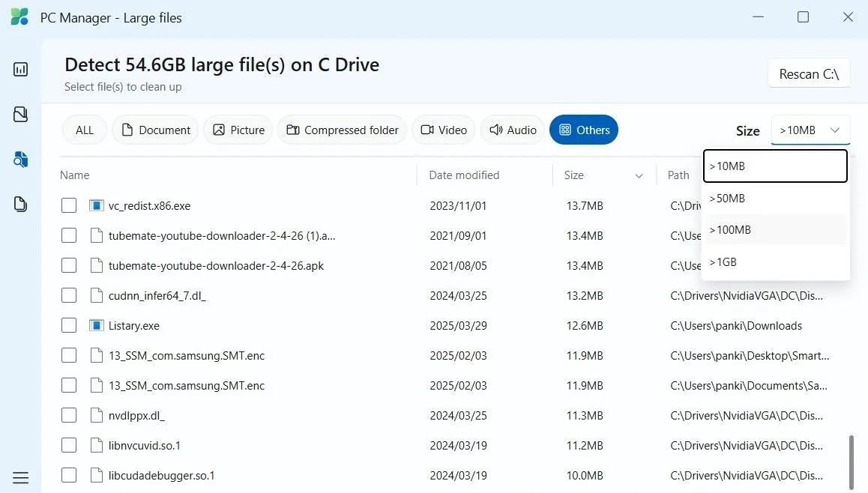
Task: Open the Size column sort dropdown
Action: click(639, 175)
